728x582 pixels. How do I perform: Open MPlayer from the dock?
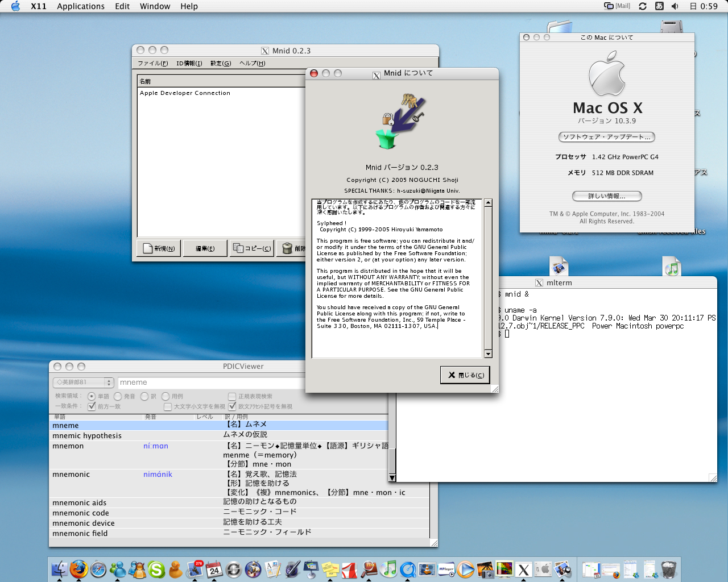tap(446, 568)
